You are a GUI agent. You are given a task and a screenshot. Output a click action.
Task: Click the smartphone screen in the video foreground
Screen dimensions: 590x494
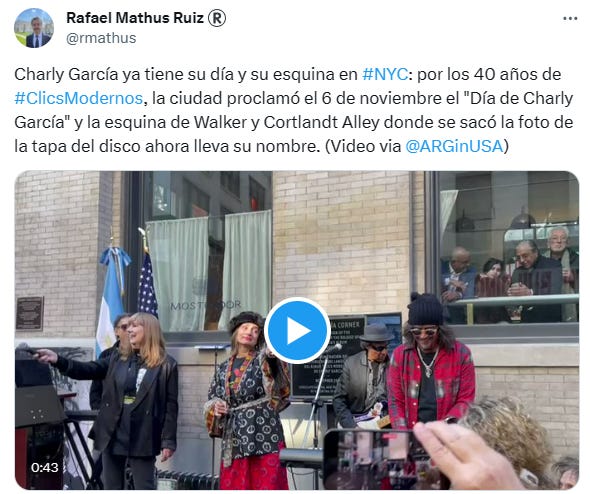click(374, 460)
